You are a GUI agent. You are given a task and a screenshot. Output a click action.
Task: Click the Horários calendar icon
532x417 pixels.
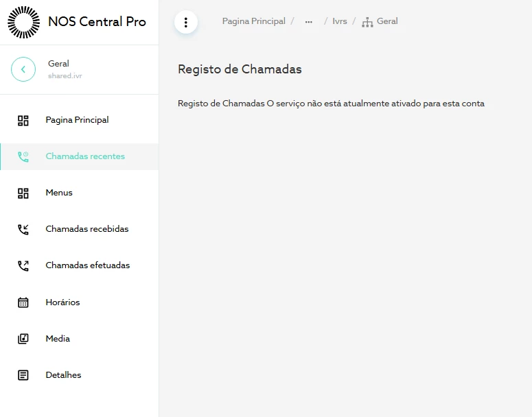23,302
